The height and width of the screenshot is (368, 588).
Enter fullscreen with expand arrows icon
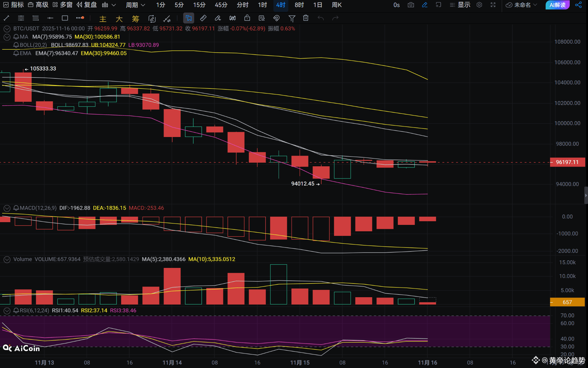pos(493,5)
